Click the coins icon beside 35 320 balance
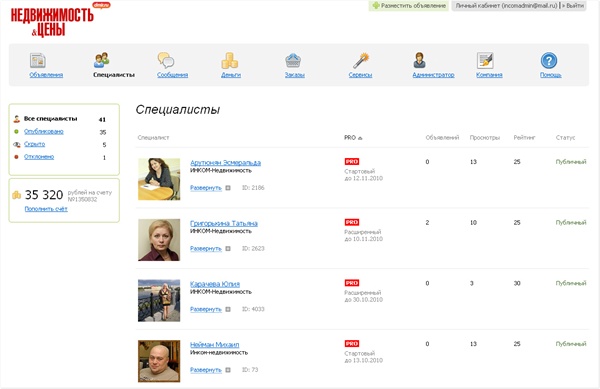This screenshot has width=600, height=389. 16,195
